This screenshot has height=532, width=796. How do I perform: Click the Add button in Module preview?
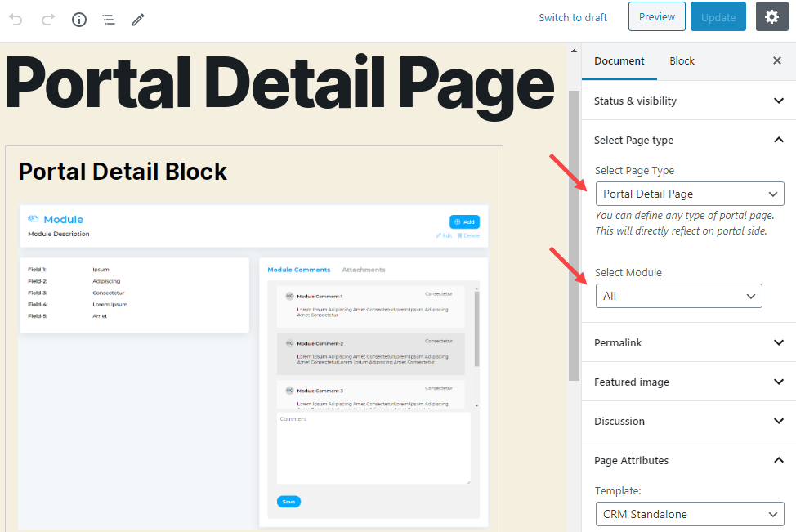click(464, 221)
